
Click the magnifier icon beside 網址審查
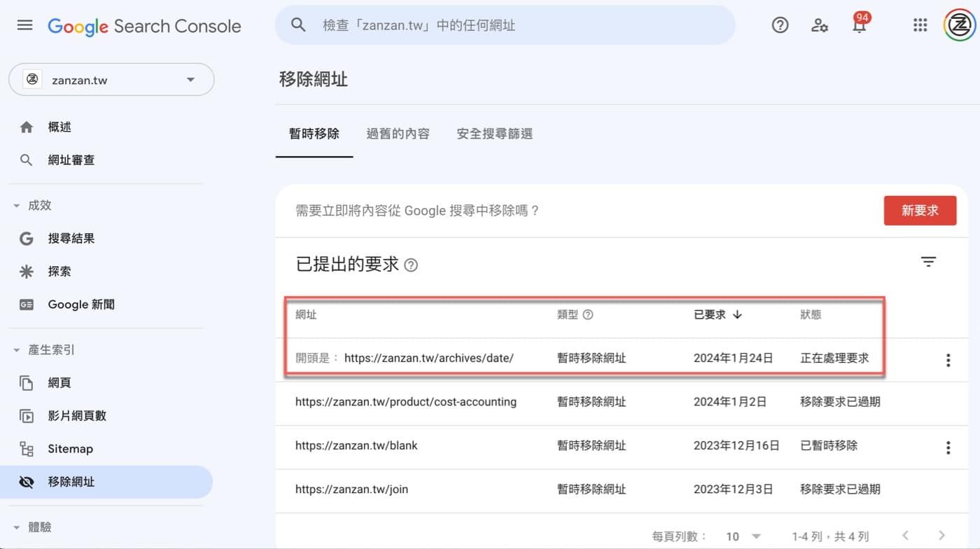point(27,160)
